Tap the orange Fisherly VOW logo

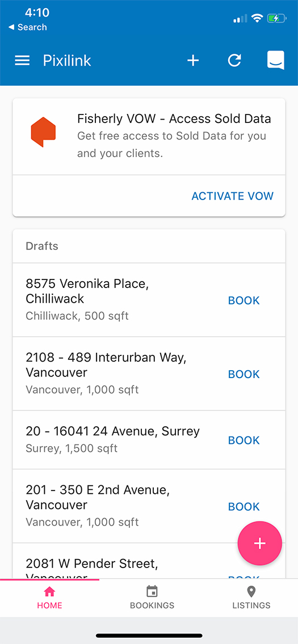(x=43, y=132)
